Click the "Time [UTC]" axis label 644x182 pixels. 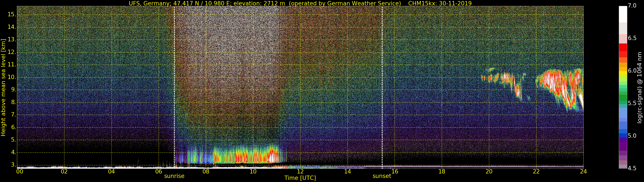coord(300,178)
